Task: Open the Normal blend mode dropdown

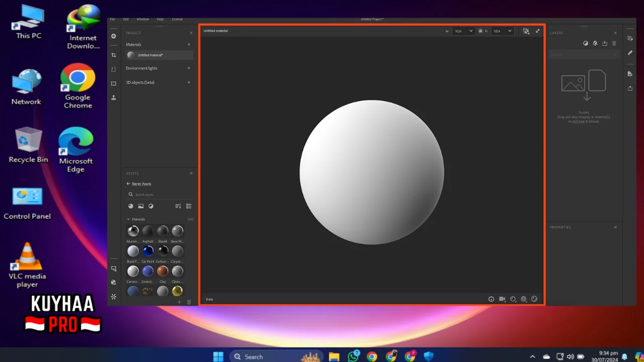Action: (x=584, y=55)
